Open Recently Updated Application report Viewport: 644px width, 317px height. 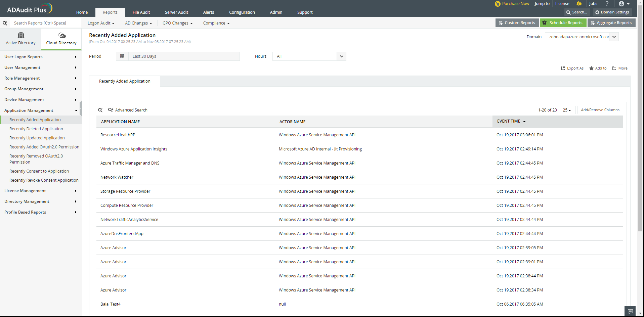point(37,138)
